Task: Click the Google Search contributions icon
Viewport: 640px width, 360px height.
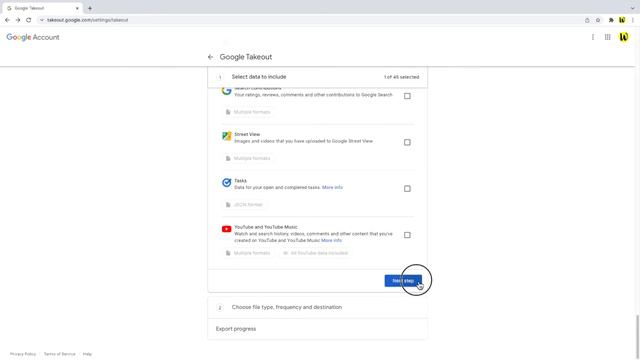Action: point(227,91)
